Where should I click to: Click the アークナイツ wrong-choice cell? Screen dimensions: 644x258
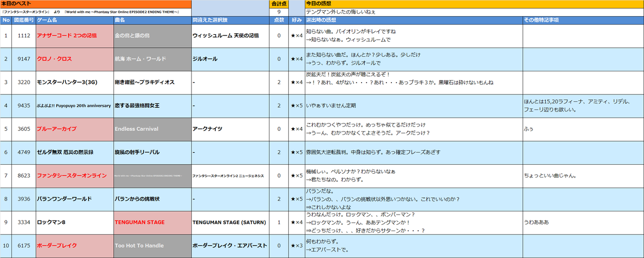tap(230, 129)
